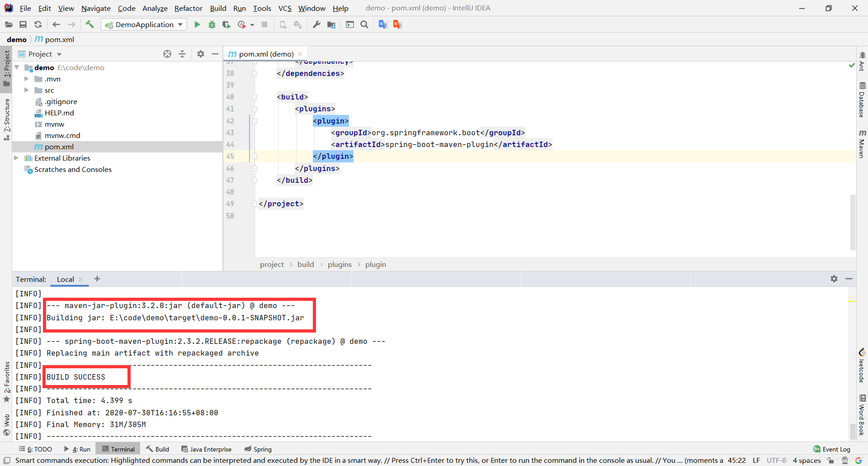The image size is (868, 466).
Task: Open Search Everywhere magnifier icon
Action: pos(364,24)
